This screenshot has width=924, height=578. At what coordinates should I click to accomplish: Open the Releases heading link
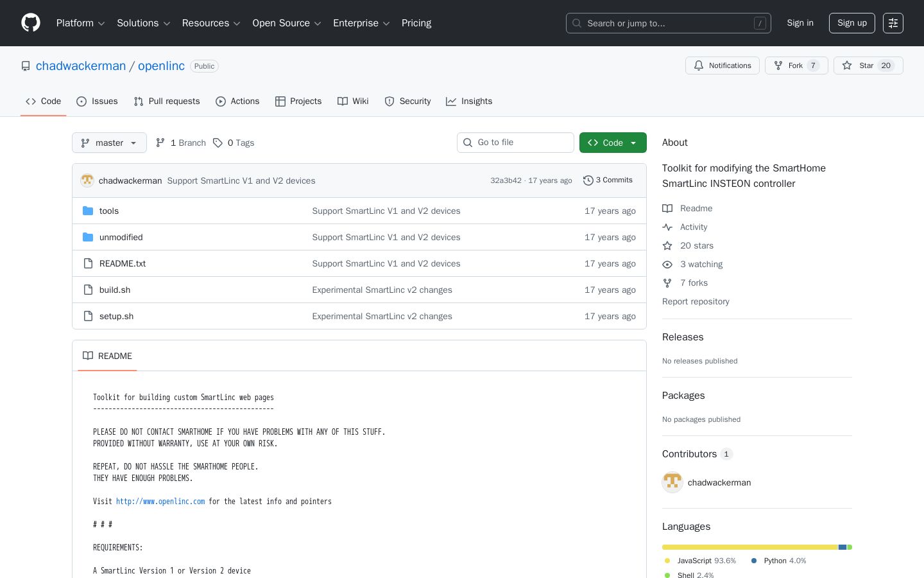tap(683, 337)
